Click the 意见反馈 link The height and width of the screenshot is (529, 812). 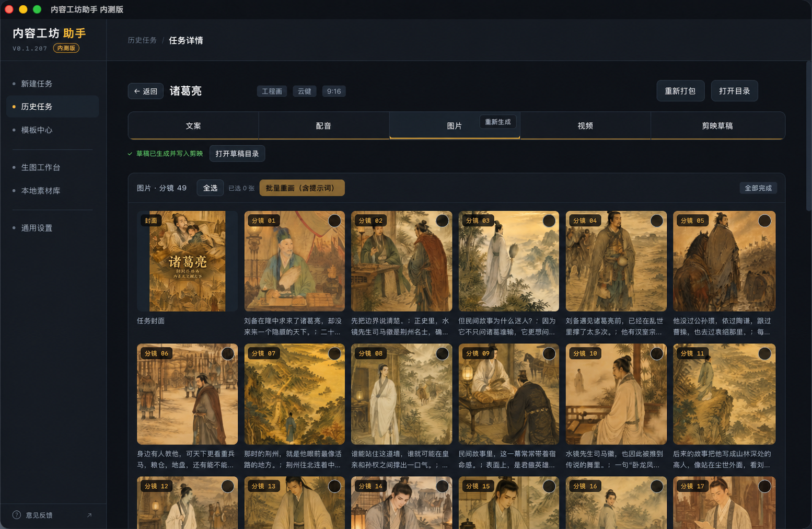(39, 515)
